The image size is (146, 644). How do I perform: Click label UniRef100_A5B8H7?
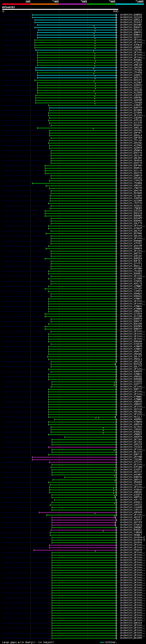(131, 48)
